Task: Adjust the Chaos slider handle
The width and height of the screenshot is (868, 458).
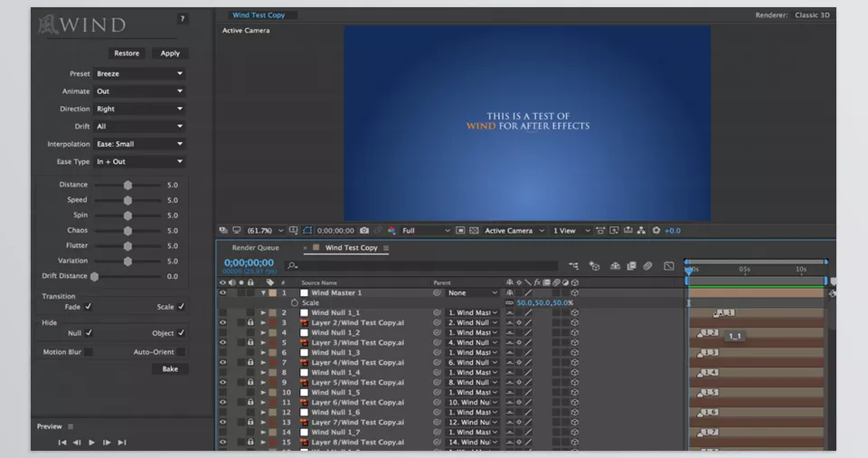Action: [x=127, y=231]
